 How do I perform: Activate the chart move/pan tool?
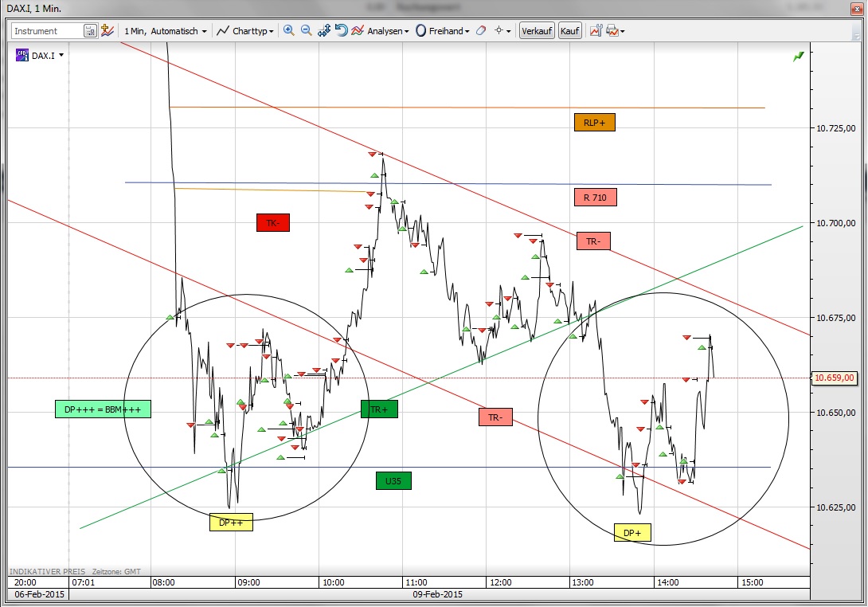coord(324,30)
